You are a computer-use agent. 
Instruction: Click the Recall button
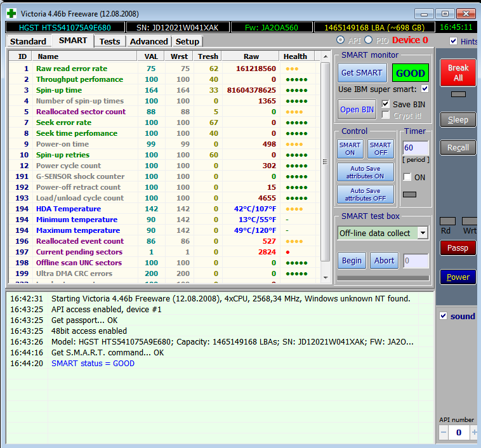458,148
